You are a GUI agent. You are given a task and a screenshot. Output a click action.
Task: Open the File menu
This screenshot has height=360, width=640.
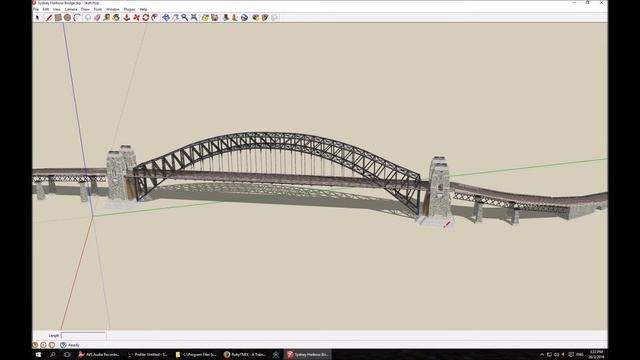[x=36, y=9]
